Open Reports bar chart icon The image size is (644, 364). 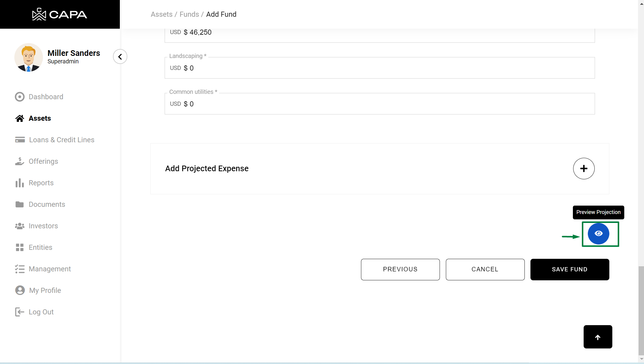(x=20, y=183)
